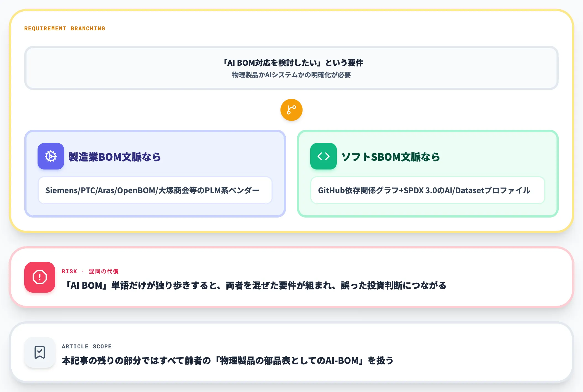Click the purple gear icon for 製造業BOM
The image size is (583, 392).
[51, 156]
